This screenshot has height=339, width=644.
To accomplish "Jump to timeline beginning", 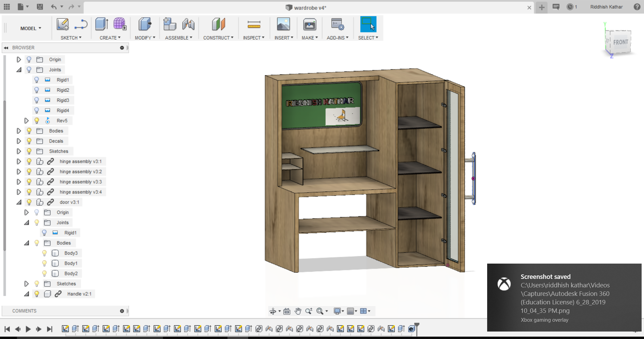I will pos(7,329).
